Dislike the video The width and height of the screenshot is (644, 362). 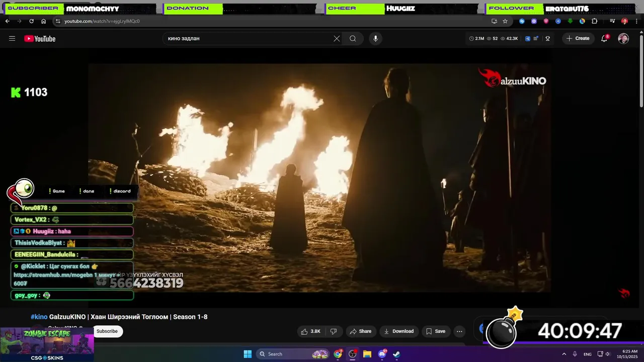[333, 331]
